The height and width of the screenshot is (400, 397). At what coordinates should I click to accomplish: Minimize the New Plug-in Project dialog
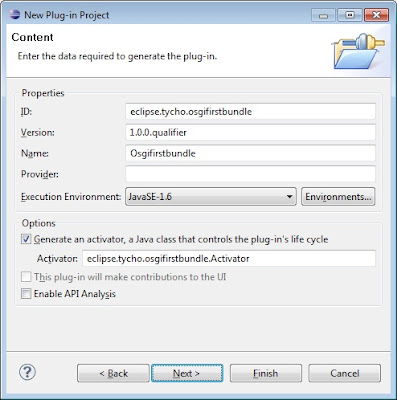[x=323, y=15]
